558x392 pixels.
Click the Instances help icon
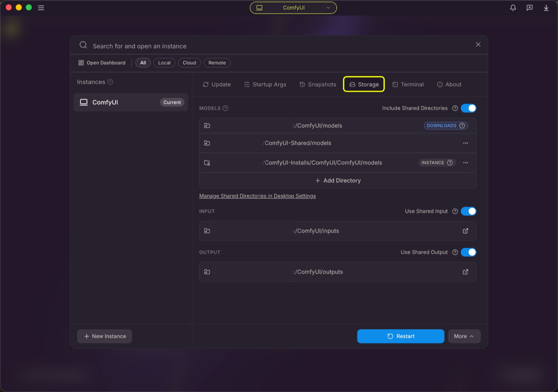[110, 82]
